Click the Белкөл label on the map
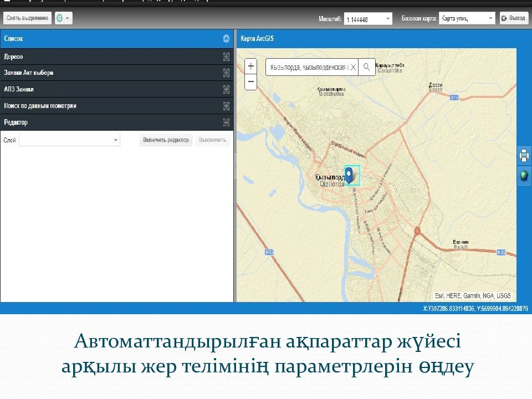 coord(461,242)
